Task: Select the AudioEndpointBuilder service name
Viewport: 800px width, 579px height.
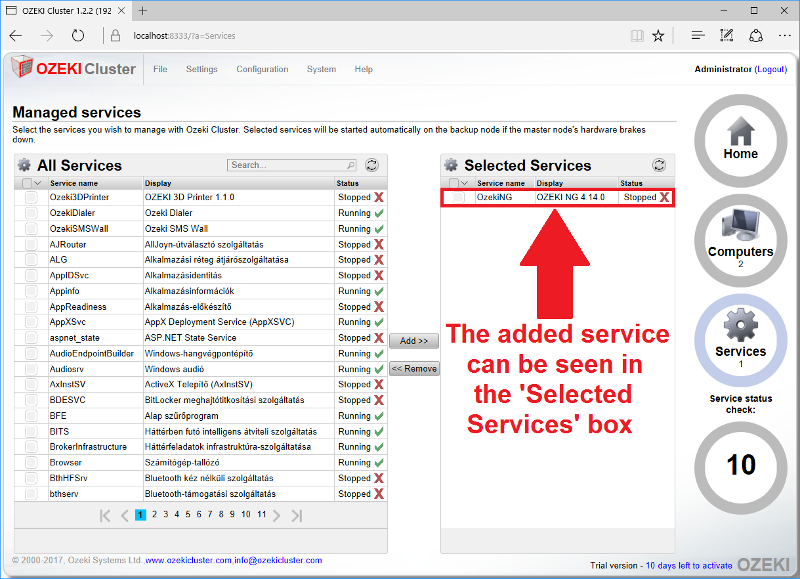Action: 92,354
